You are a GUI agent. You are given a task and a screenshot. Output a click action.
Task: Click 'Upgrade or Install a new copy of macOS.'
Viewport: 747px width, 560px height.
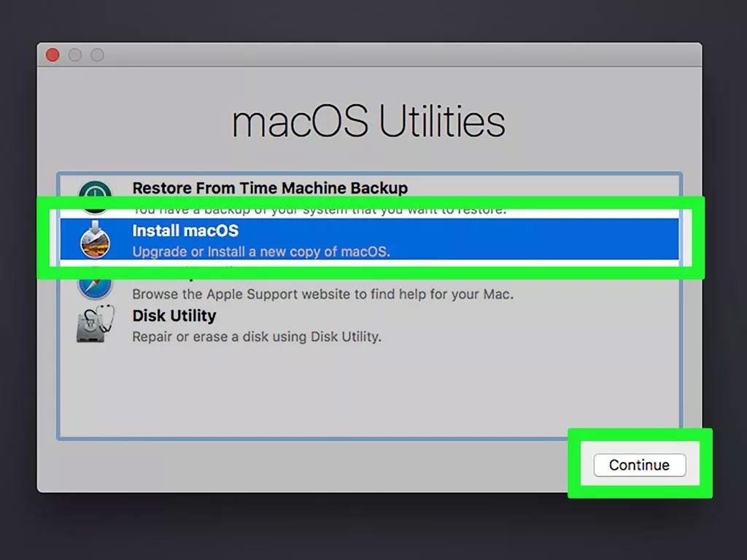coord(261,252)
